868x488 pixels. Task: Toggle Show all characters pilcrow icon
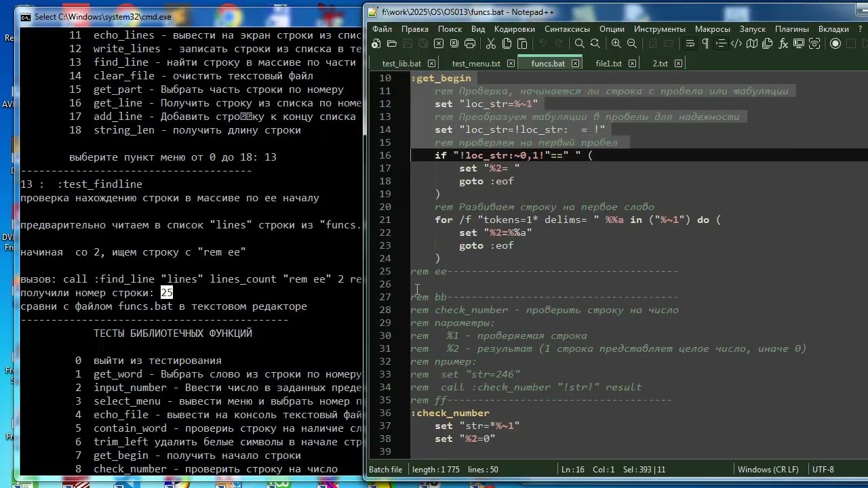pos(705,43)
